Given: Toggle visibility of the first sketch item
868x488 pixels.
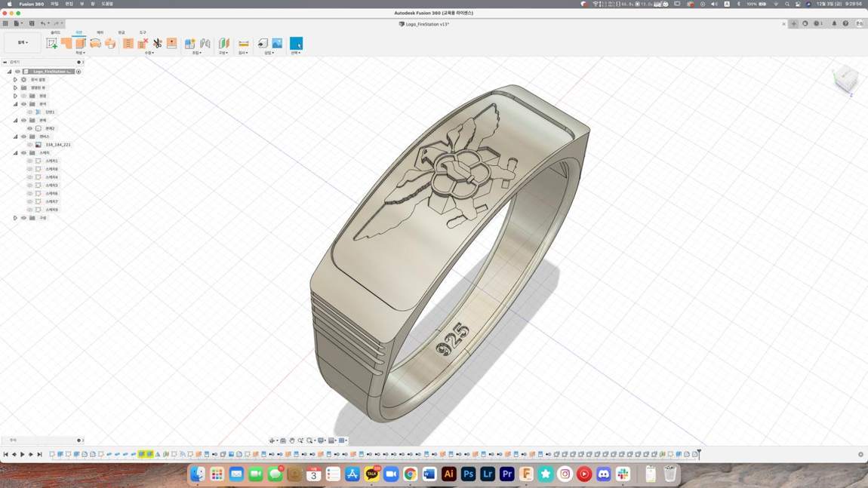Looking at the screenshot, I should point(30,161).
